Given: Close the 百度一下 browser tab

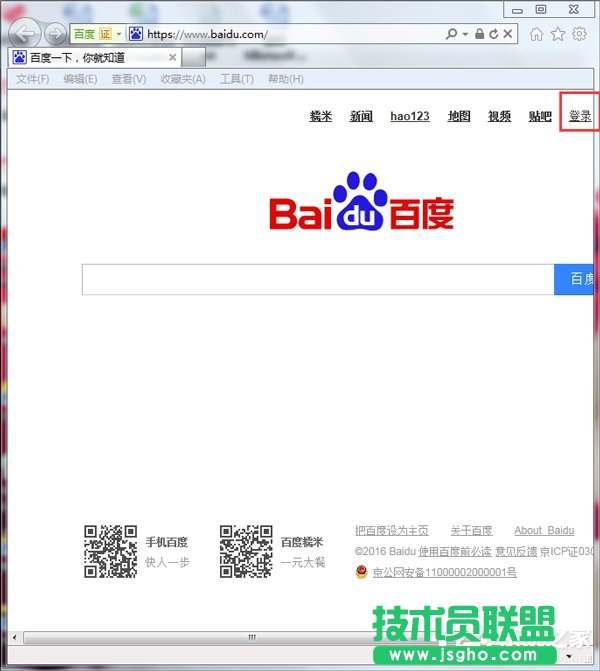Looking at the screenshot, I should click(172, 58).
